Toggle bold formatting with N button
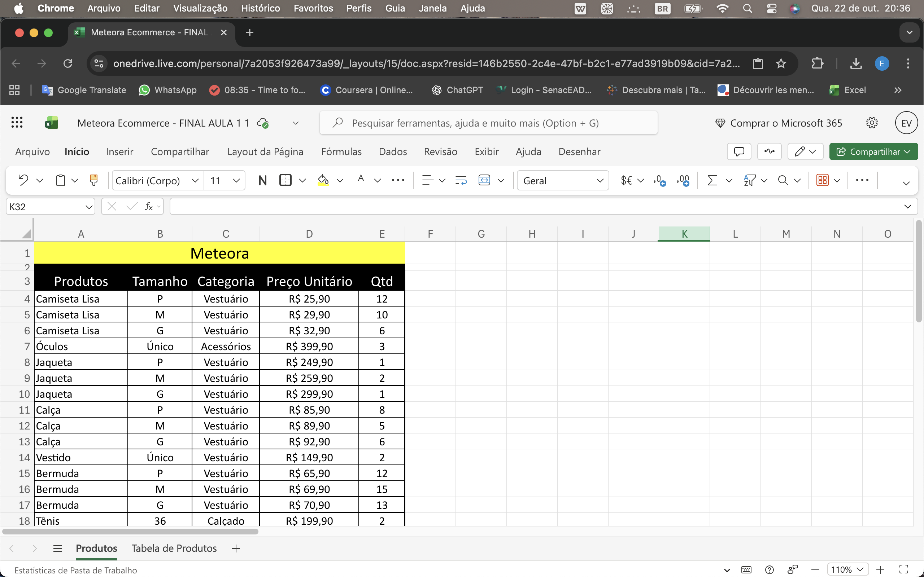 262,180
